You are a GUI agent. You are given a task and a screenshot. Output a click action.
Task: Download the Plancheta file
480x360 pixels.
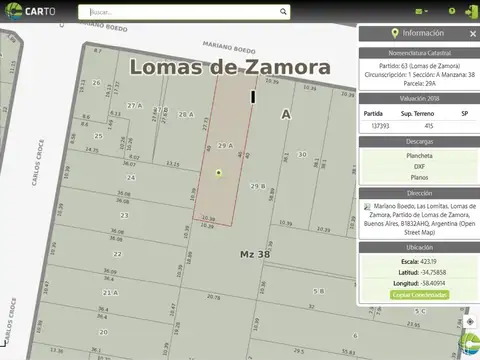tap(419, 156)
